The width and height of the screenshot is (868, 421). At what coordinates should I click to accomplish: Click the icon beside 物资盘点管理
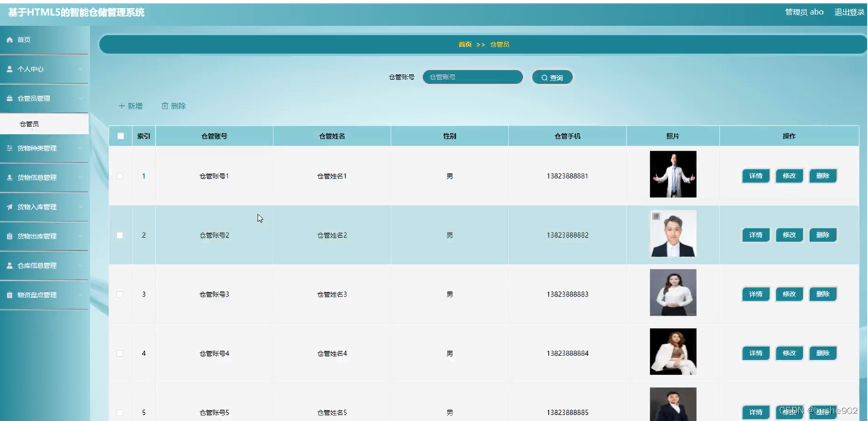(10, 295)
